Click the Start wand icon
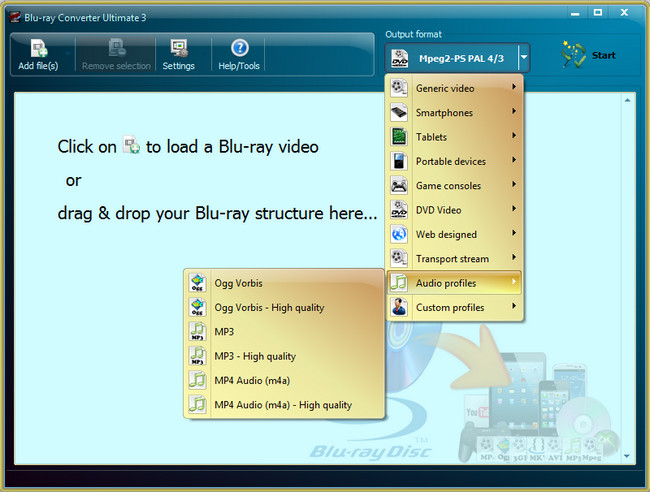The image size is (650, 492). [573, 54]
